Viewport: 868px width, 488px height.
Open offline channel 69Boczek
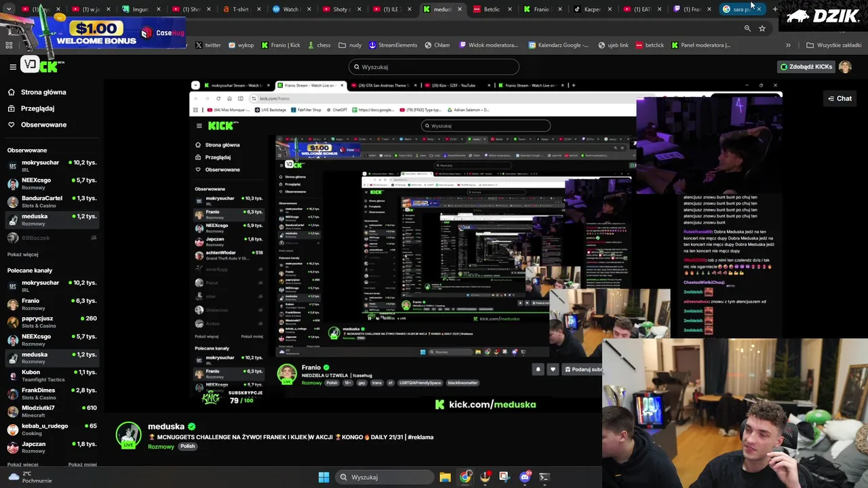tap(52, 238)
